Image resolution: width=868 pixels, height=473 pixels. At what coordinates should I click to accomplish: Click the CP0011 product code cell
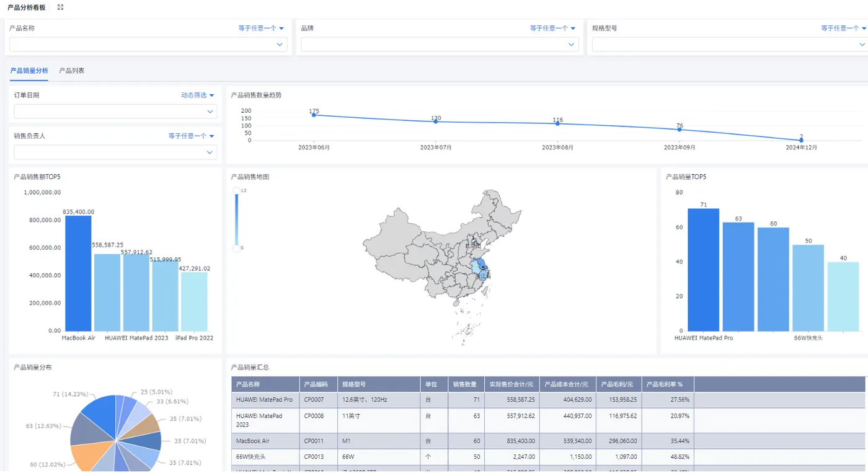[x=318, y=441]
